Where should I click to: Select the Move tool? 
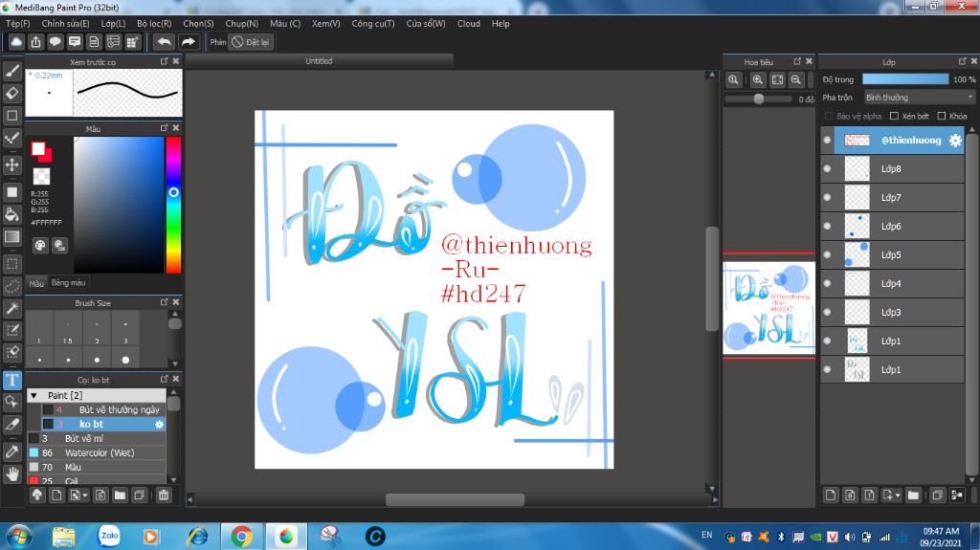[11, 165]
